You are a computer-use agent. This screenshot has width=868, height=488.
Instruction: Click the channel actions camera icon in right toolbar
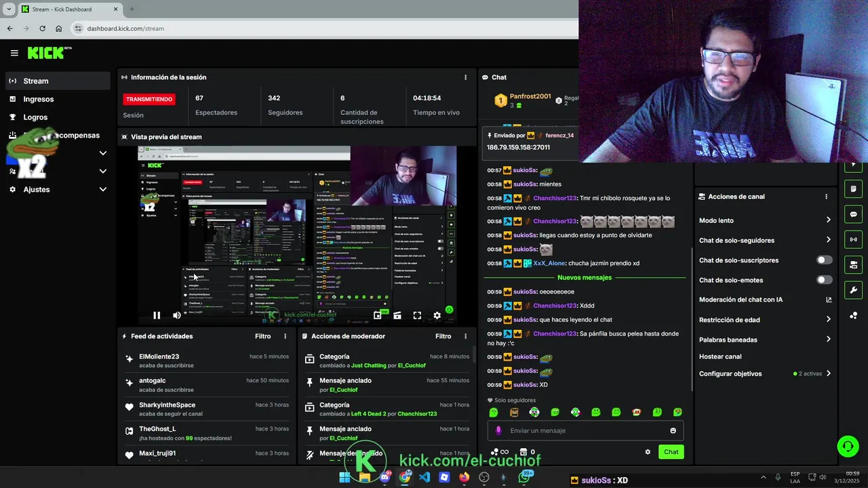pyautogui.click(x=853, y=264)
